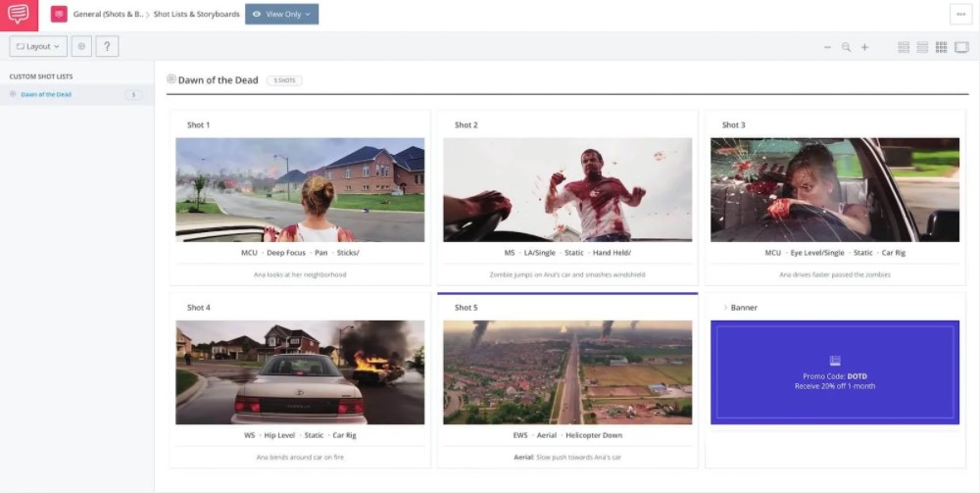The height and width of the screenshot is (493, 980).
Task: Click the Shot 3 label
Action: click(734, 125)
